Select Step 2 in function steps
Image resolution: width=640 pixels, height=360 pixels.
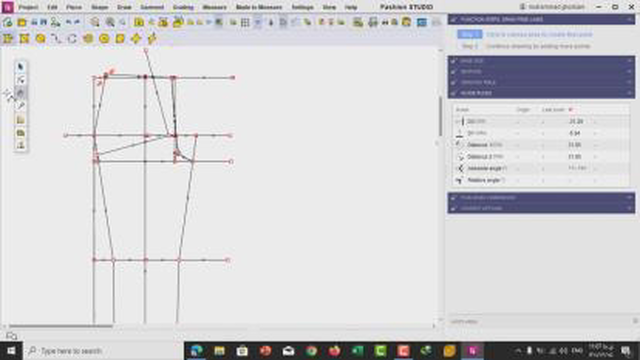(x=469, y=46)
